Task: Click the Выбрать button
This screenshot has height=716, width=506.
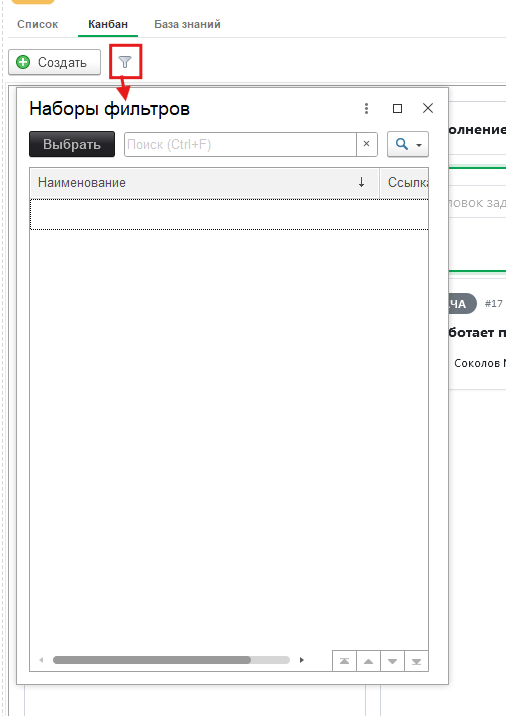Action: [x=72, y=144]
